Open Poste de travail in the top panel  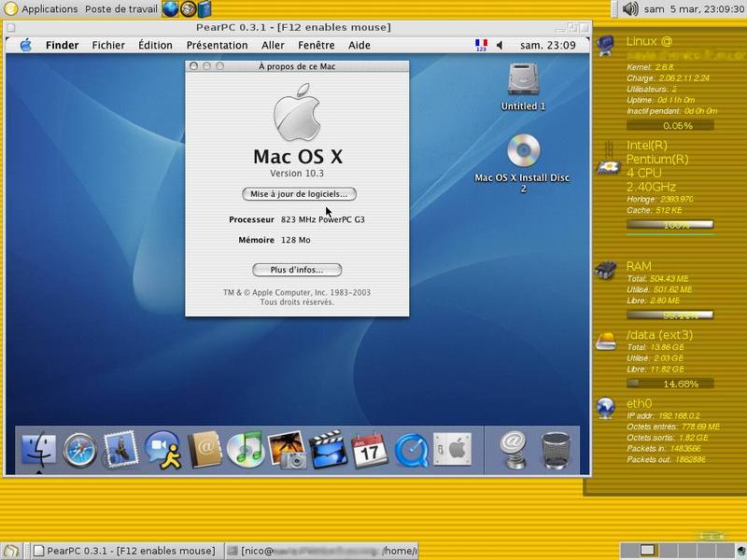[x=120, y=8]
